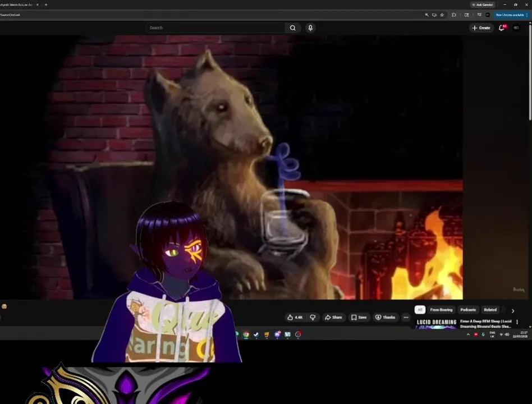
Task: Open the red circular taskbar app
Action: pyautogui.click(x=298, y=334)
